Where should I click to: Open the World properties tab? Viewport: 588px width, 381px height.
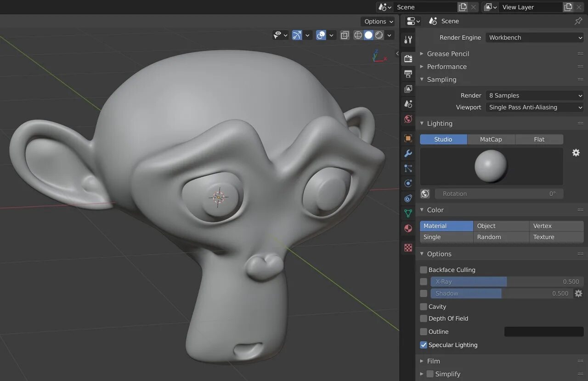(x=408, y=119)
